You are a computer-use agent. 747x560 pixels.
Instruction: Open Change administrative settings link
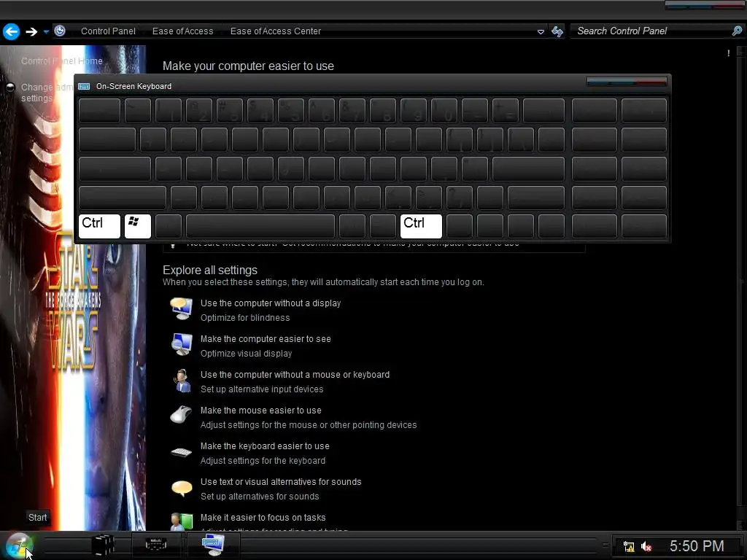(x=47, y=93)
